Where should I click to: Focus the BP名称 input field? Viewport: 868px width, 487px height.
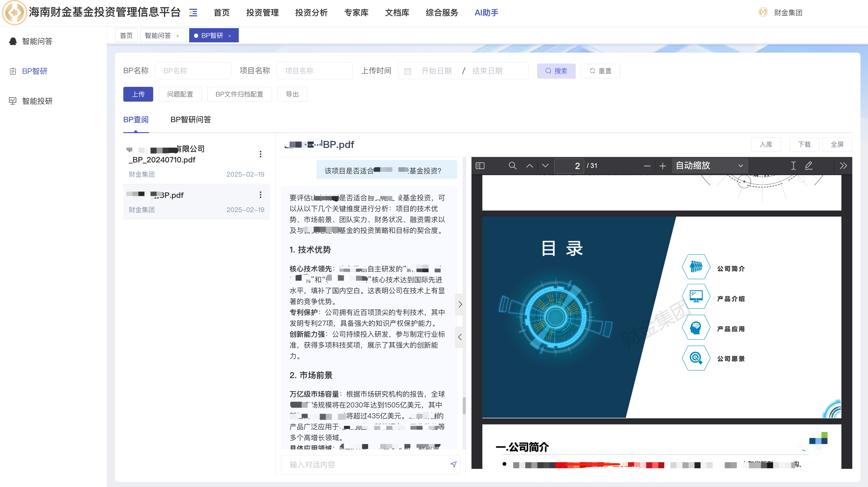[x=193, y=71]
